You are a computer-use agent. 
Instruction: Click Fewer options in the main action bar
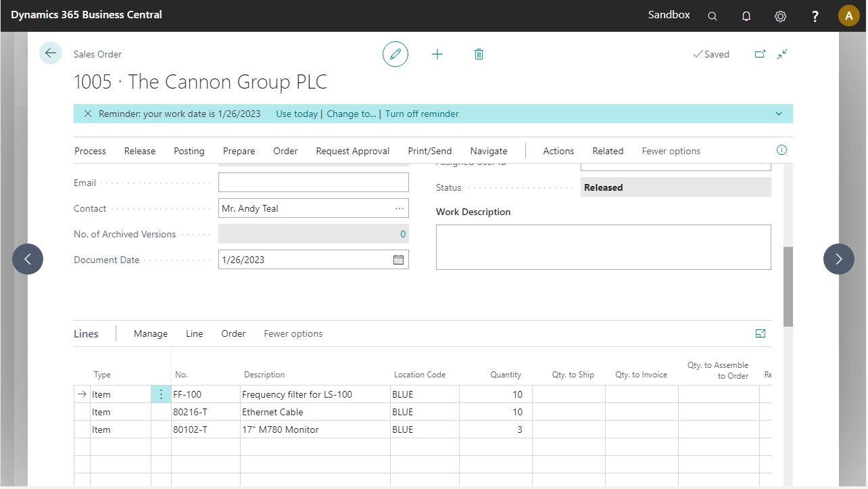(x=671, y=151)
